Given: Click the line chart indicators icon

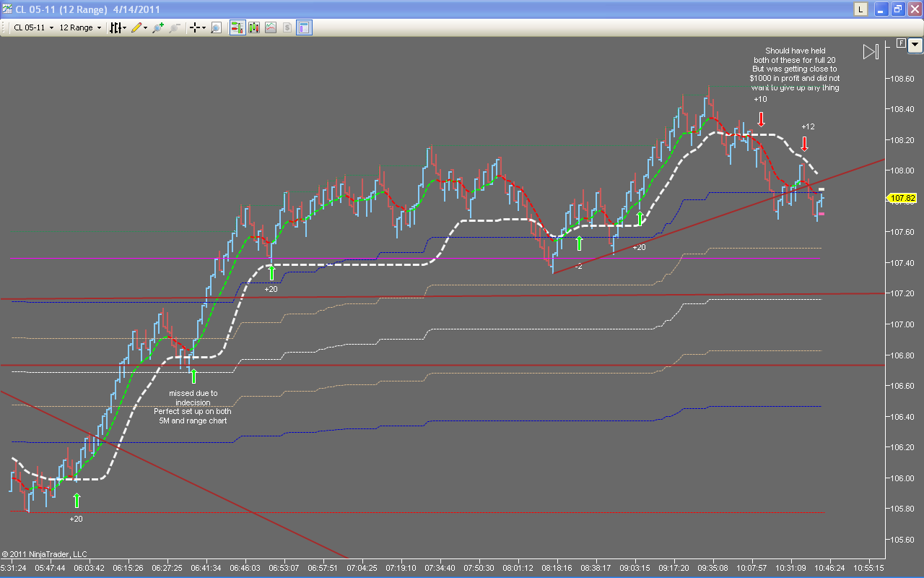Looking at the screenshot, I should click(271, 27).
